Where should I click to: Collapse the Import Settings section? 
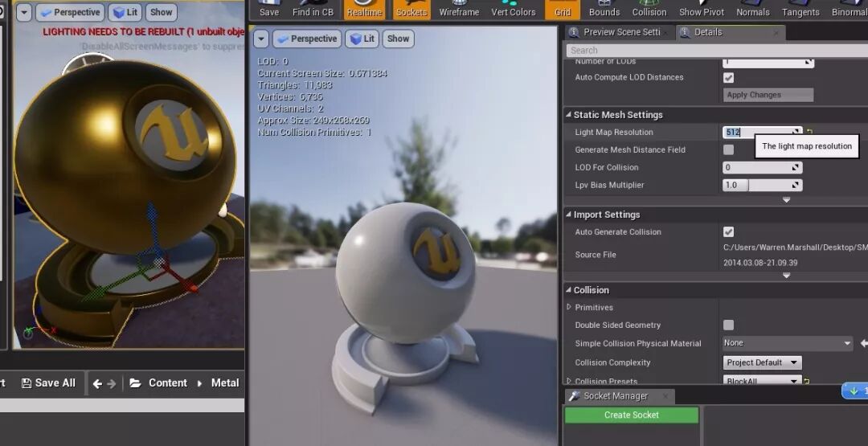(568, 214)
